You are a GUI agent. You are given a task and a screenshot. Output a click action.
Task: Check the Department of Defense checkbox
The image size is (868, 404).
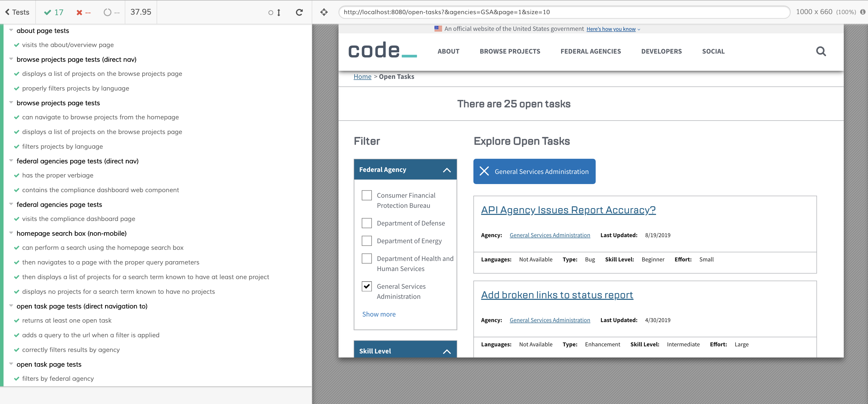[367, 223]
